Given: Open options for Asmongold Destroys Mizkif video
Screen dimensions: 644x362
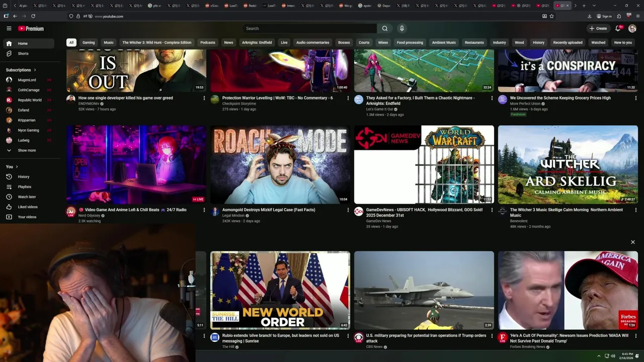Looking at the screenshot, I should (348, 210).
